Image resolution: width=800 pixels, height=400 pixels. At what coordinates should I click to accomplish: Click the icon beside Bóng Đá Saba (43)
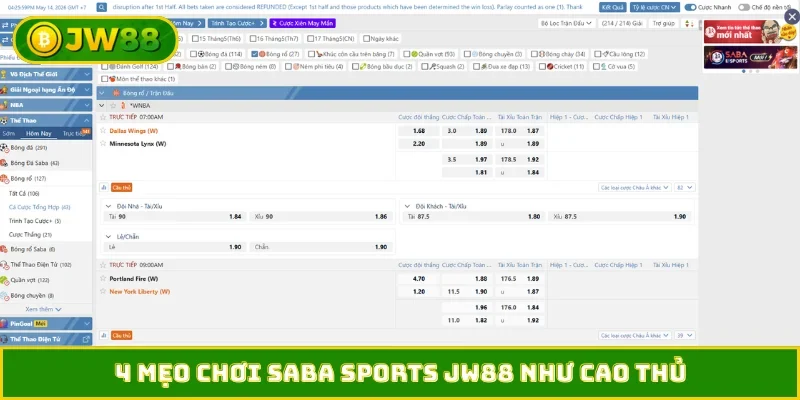(x=4, y=163)
